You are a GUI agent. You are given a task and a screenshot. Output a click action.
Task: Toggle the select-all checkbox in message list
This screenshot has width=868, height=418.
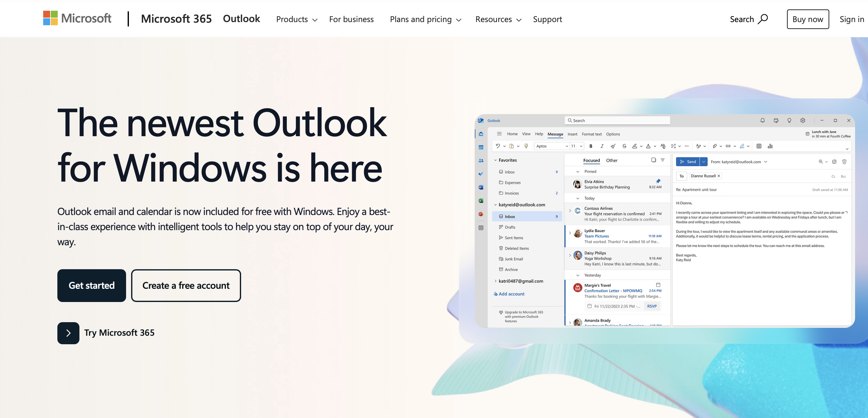tap(653, 160)
